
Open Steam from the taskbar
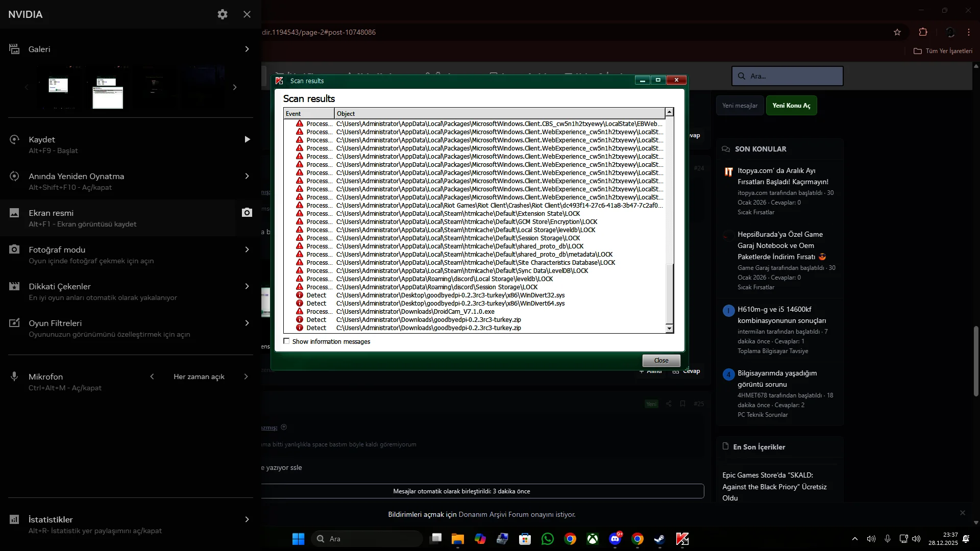pyautogui.click(x=659, y=539)
